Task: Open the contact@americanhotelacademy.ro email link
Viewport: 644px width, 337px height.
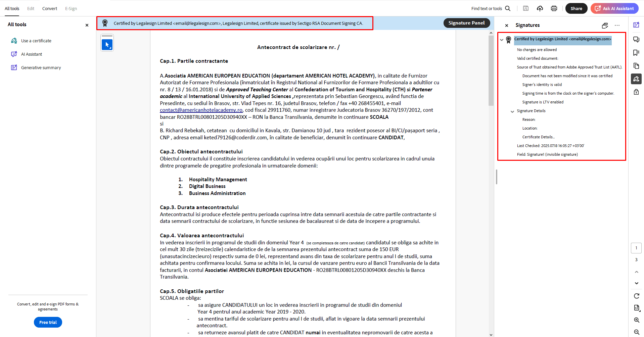Action: coord(201,110)
